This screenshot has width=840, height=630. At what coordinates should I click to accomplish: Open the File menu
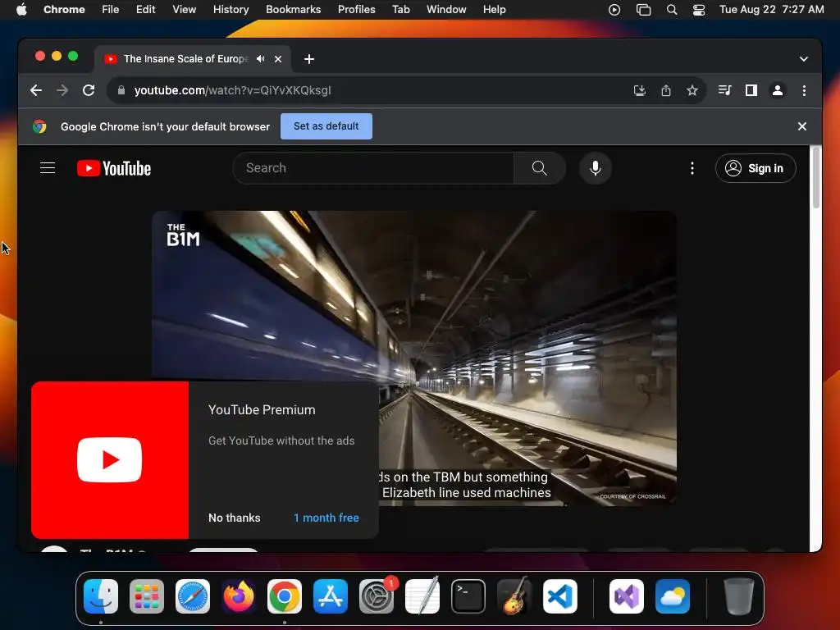click(111, 10)
